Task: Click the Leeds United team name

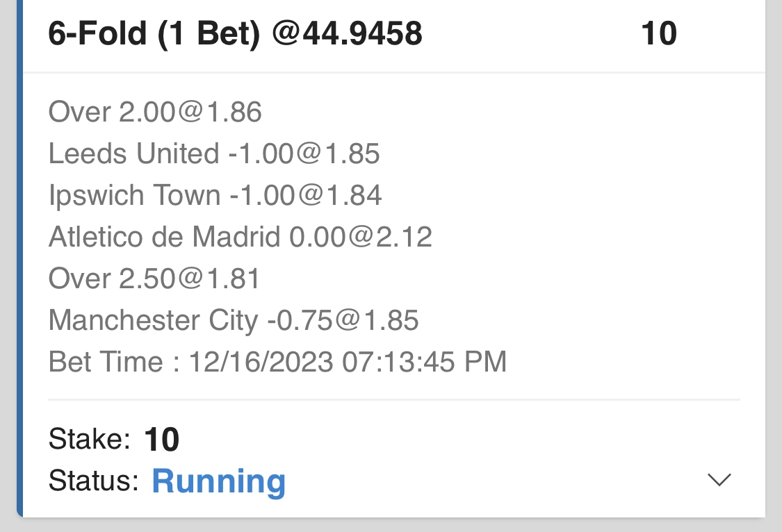Action: pyautogui.click(x=133, y=153)
